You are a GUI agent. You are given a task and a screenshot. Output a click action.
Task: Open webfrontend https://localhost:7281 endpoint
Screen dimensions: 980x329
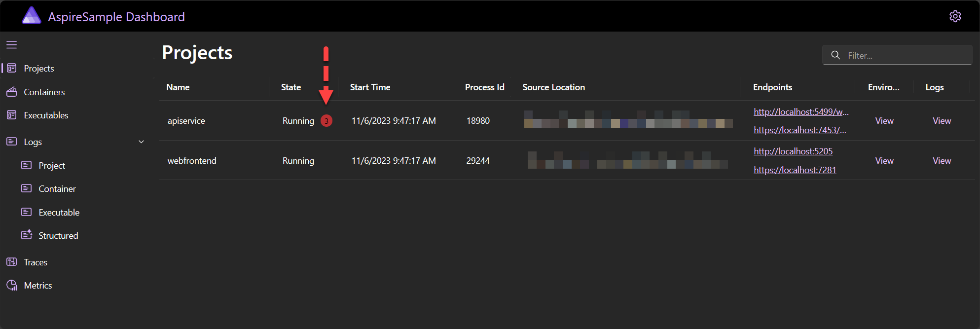795,170
